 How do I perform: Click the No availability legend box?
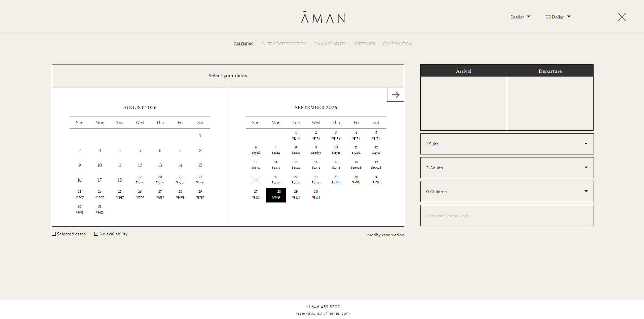pos(96,234)
